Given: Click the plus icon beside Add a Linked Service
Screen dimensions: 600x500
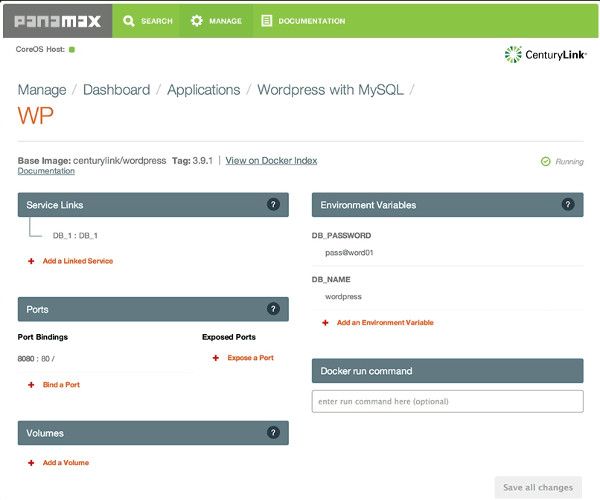Looking at the screenshot, I should [31, 261].
